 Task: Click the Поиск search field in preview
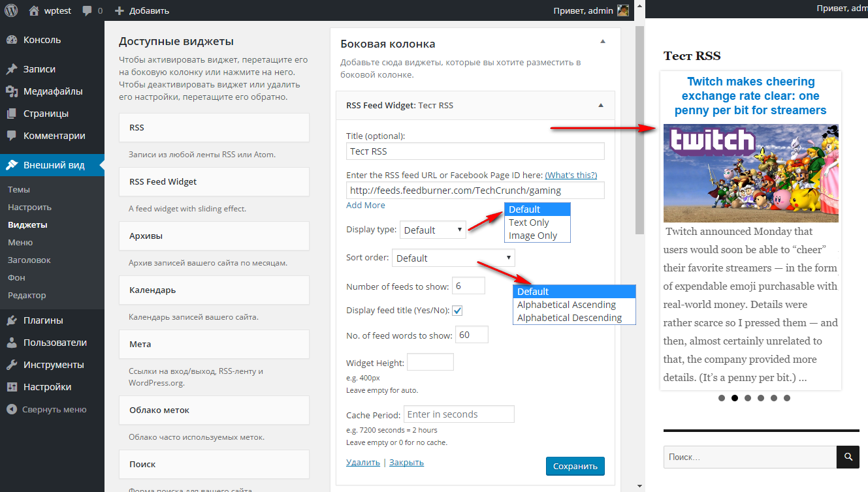[x=750, y=457]
